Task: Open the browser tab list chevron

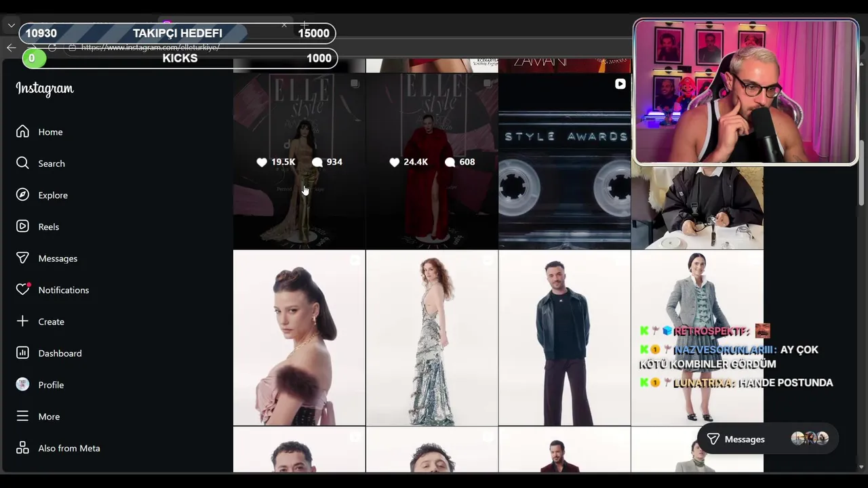Action: click(11, 25)
